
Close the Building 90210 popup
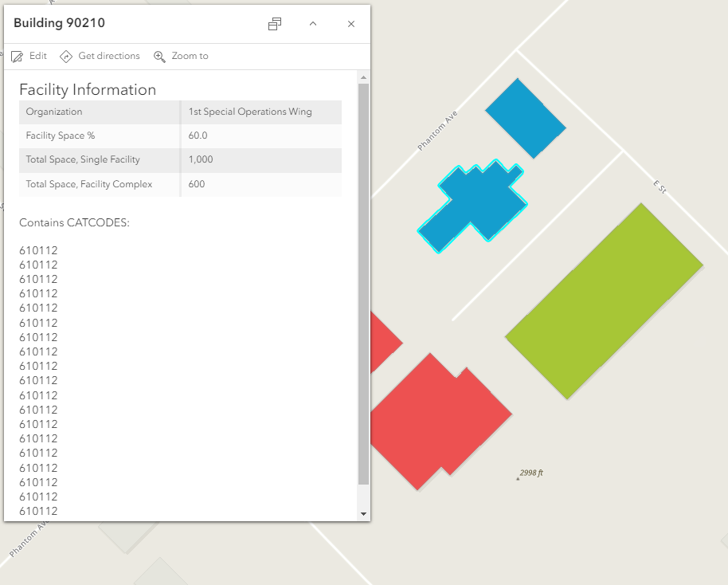350,24
